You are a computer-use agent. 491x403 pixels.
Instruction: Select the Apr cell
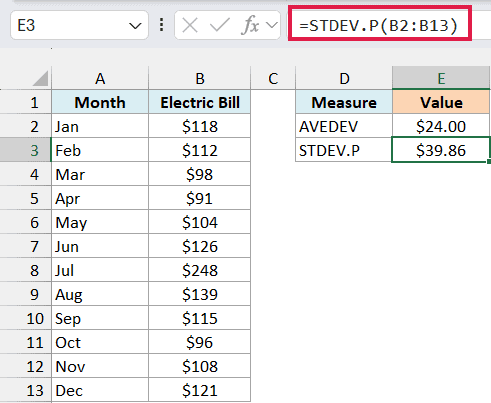pyautogui.click(x=100, y=198)
